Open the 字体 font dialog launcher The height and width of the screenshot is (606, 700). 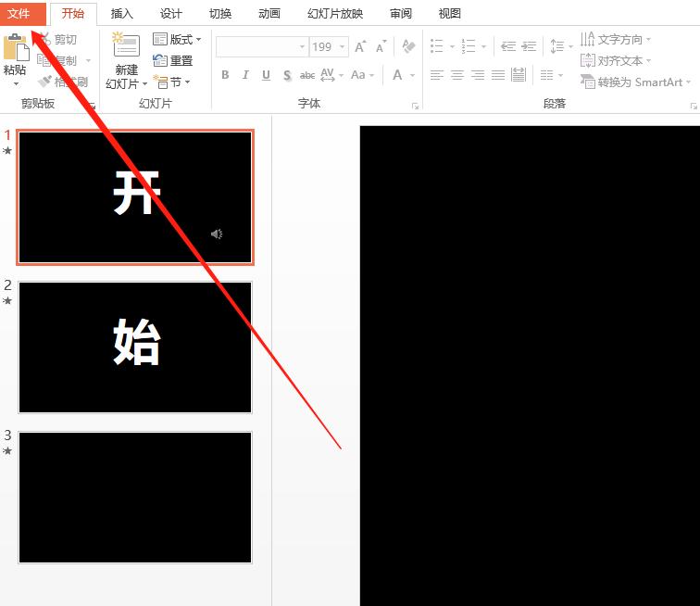coord(415,106)
